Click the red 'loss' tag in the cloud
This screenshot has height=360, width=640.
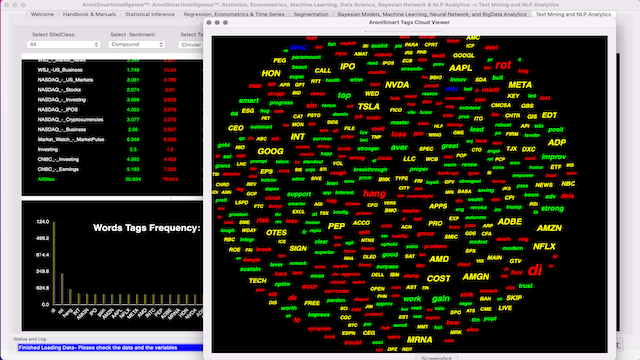(398, 134)
